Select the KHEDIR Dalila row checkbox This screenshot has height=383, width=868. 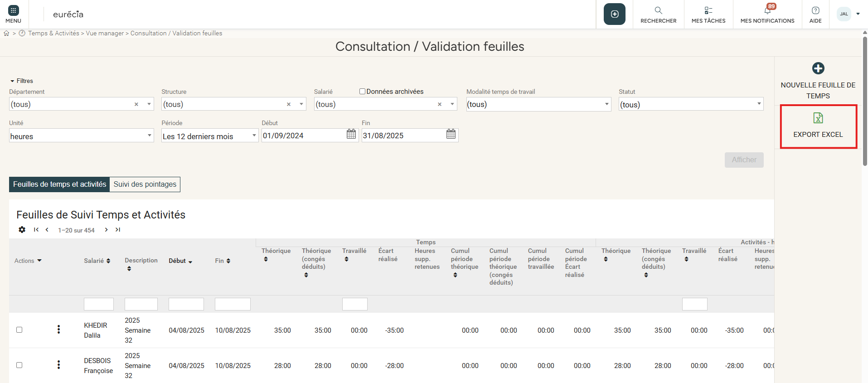point(19,330)
